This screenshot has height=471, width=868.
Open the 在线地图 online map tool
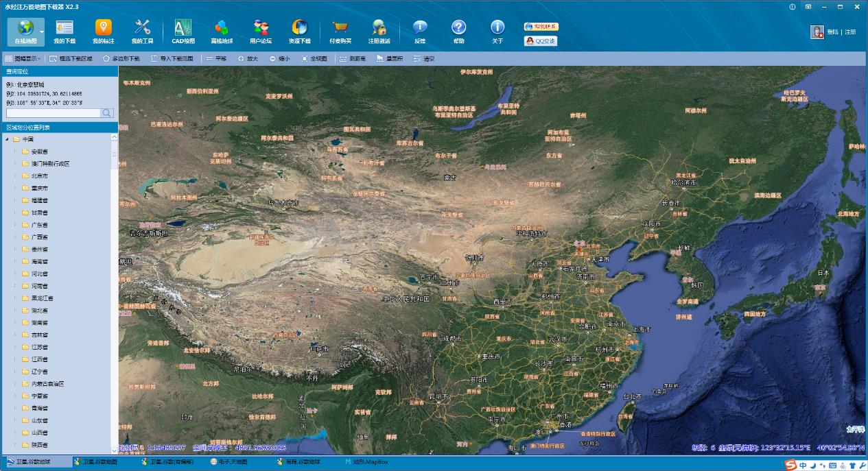click(x=25, y=32)
